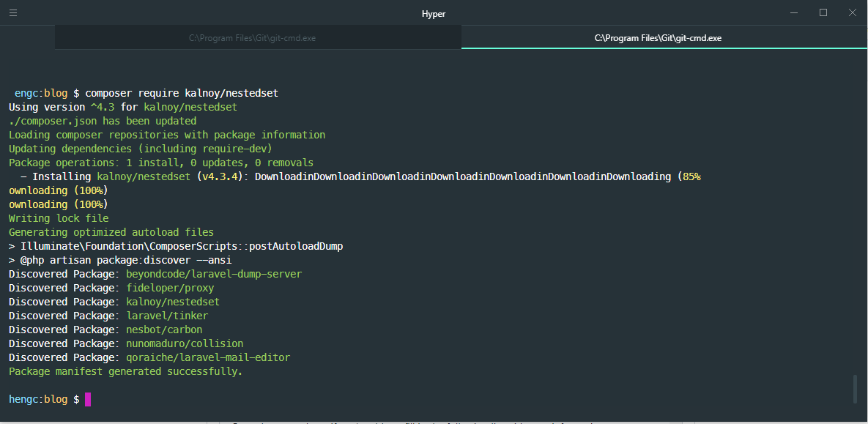Click the first 'ownloading (100%)' line
Image resolution: width=868 pixels, height=424 pixels.
(x=59, y=190)
